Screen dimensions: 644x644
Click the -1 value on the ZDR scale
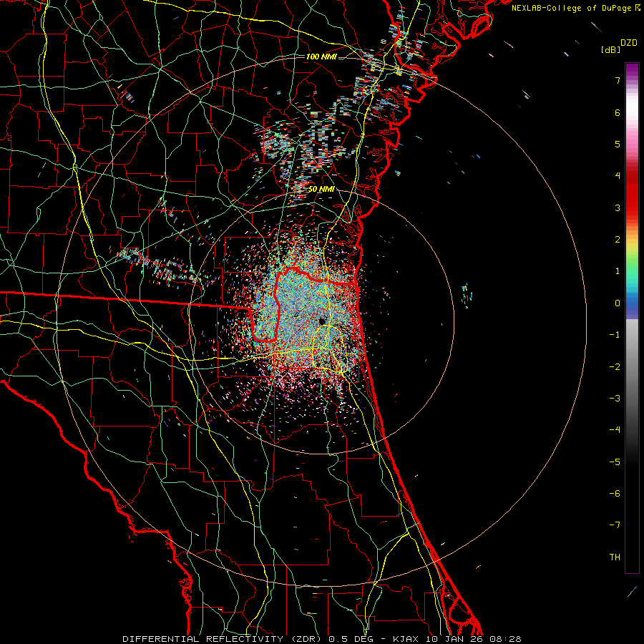pyautogui.click(x=615, y=335)
